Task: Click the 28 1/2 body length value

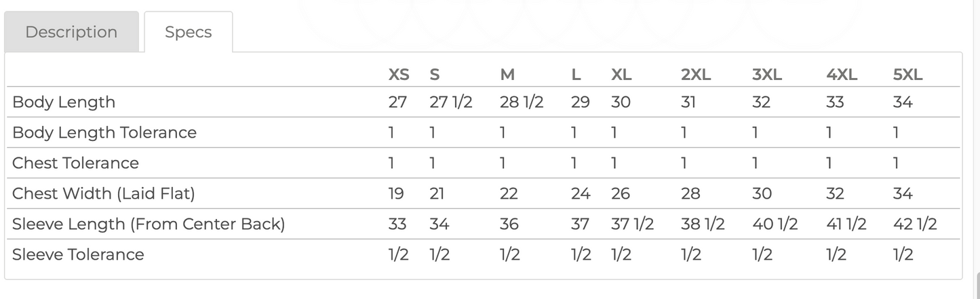Action: [x=521, y=102]
